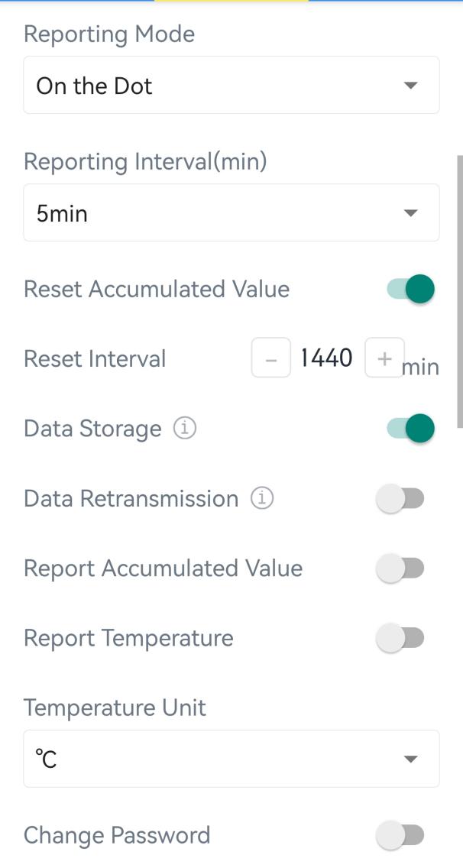The image size is (463, 868).
Task: Open the ℃ unit dropdown
Action: (231, 759)
